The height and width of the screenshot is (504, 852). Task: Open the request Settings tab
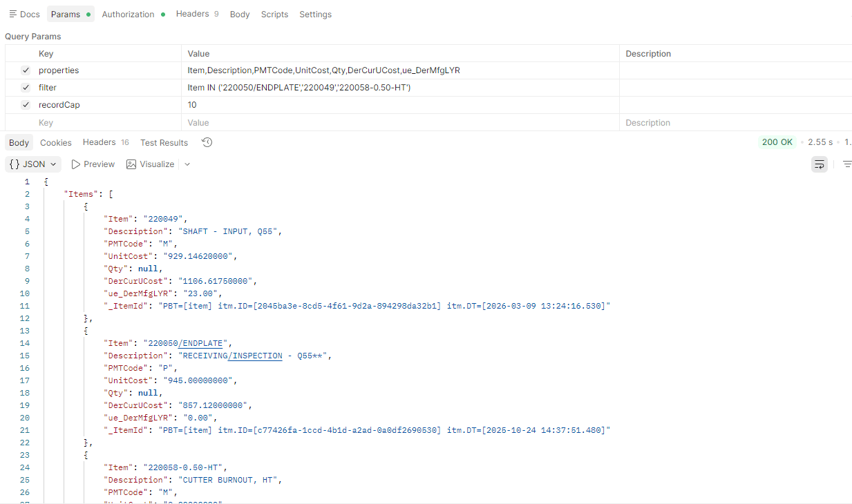(315, 14)
